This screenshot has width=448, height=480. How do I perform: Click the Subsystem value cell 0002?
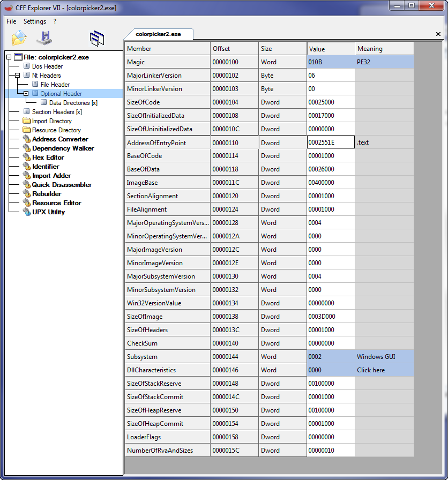pos(331,357)
